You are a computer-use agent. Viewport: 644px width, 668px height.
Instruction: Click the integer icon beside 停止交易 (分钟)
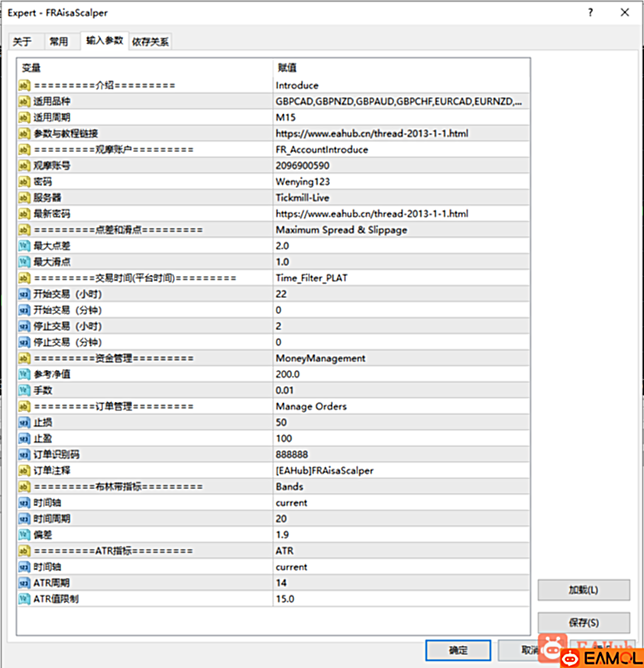pos(24,342)
